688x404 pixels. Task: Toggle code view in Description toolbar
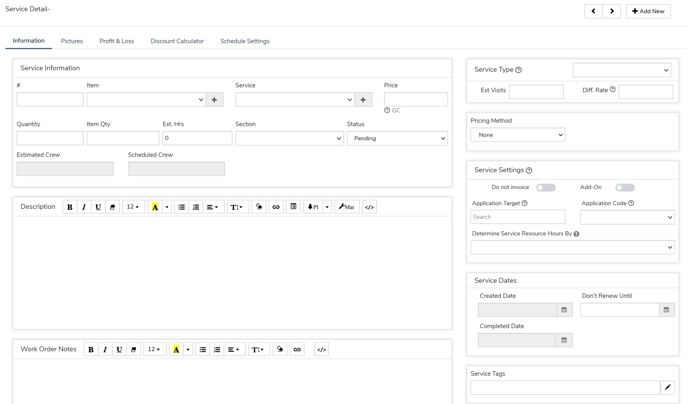click(x=369, y=207)
